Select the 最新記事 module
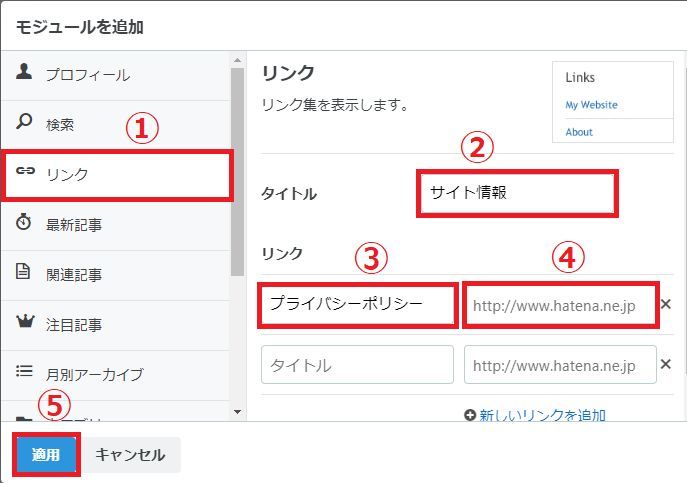The width and height of the screenshot is (687, 483). (x=115, y=225)
